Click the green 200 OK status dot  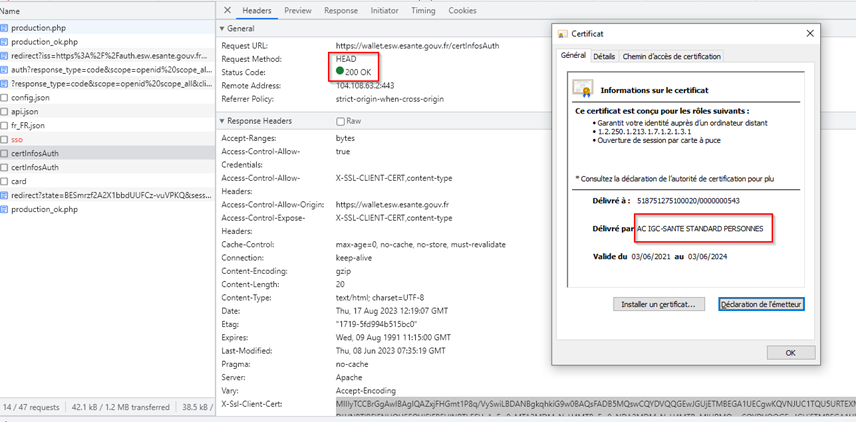pyautogui.click(x=341, y=73)
